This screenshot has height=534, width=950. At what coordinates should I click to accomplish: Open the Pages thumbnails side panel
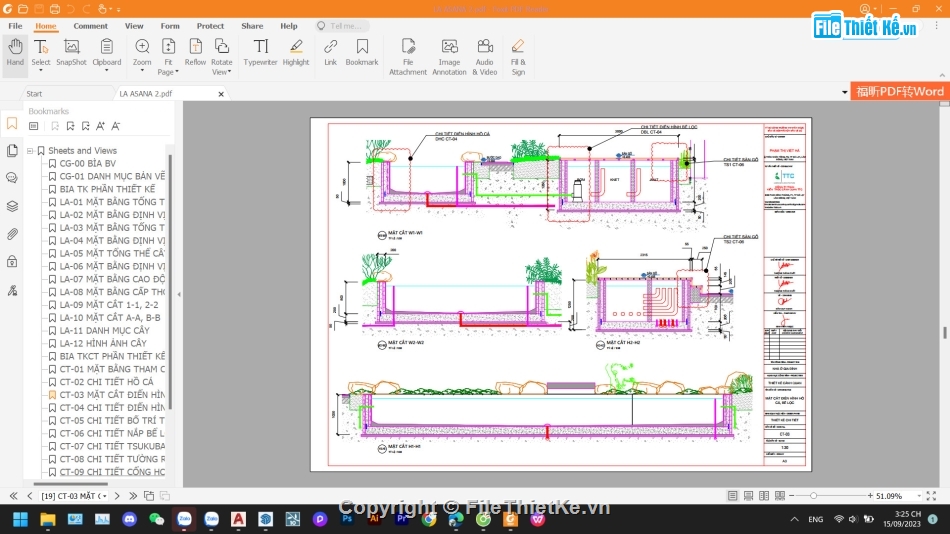click(12, 150)
